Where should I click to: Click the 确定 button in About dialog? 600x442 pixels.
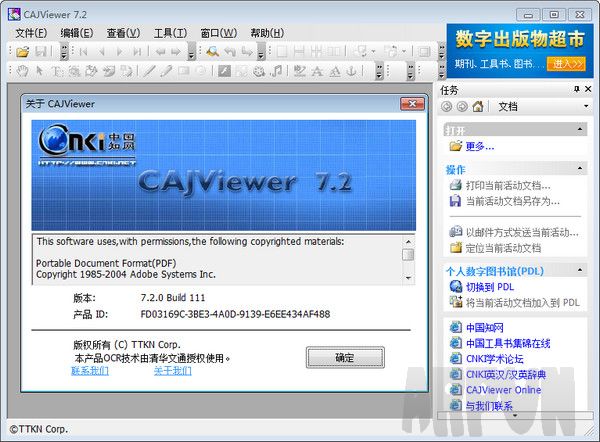tap(345, 357)
